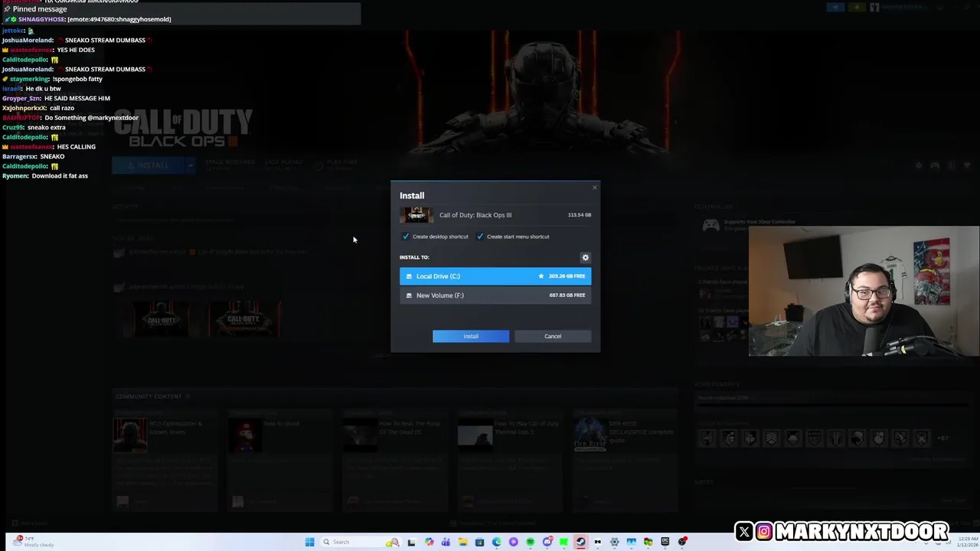Screen dimensions: 980x551
Task: Open Spotify from the taskbar
Action: pos(530,542)
